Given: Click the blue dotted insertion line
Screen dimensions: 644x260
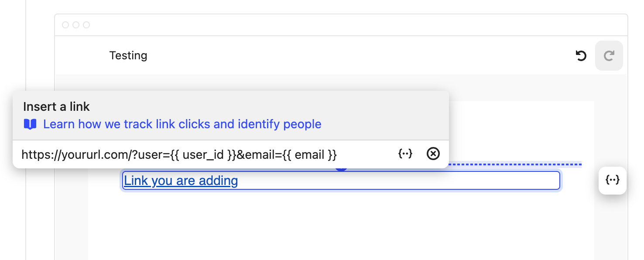Looking at the screenshot, I should [515, 164].
